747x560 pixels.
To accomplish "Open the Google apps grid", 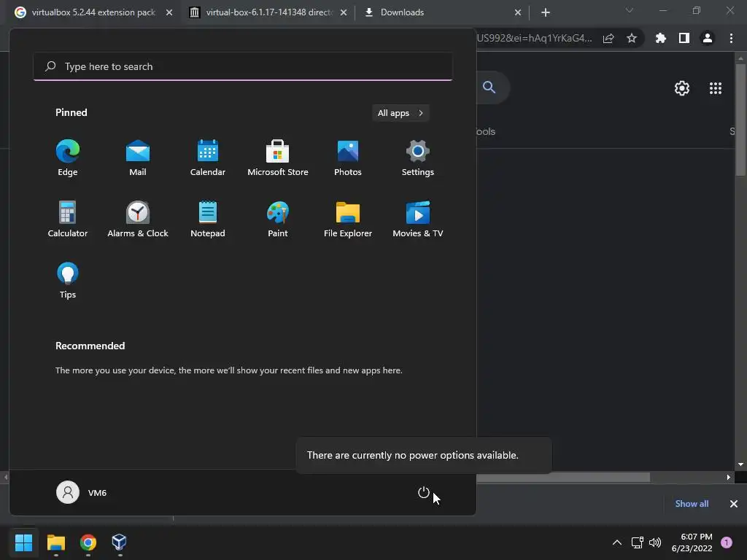I will 716,88.
